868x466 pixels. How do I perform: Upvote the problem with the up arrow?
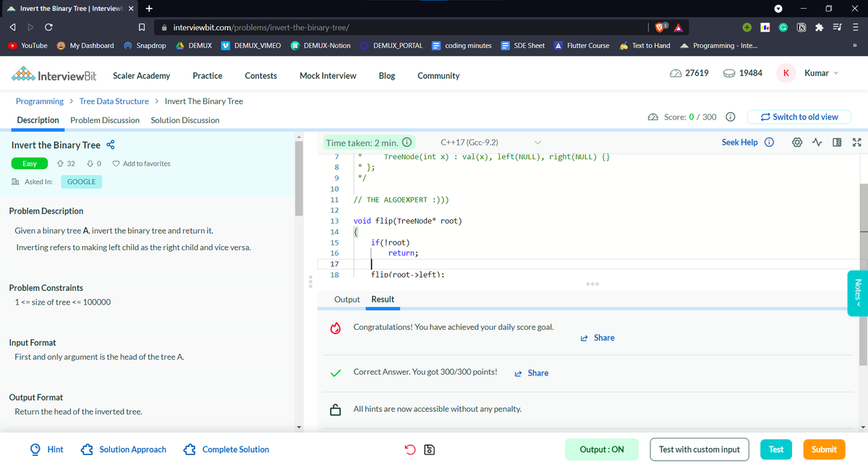point(60,164)
